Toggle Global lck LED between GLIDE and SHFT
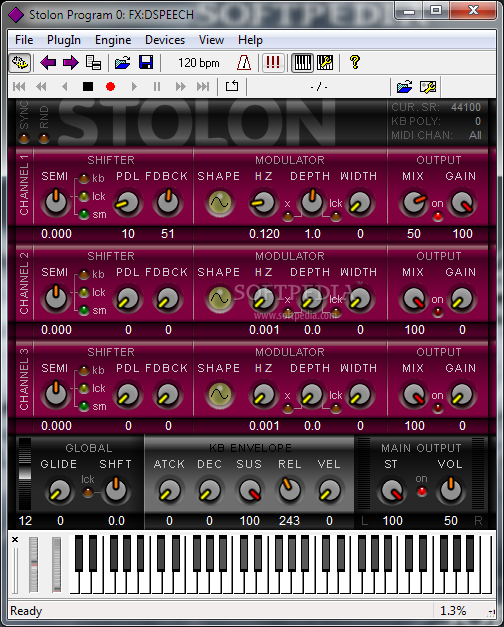The image size is (504, 627). click(x=88, y=492)
